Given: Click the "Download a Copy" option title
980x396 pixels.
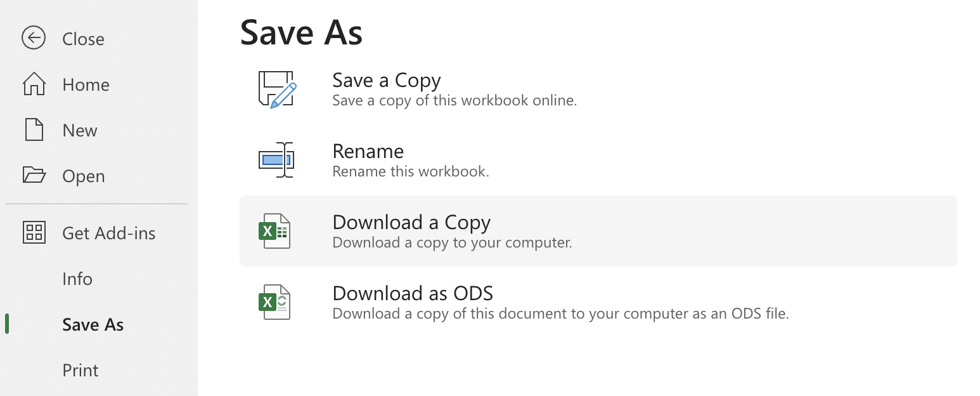Looking at the screenshot, I should pyautogui.click(x=411, y=223).
